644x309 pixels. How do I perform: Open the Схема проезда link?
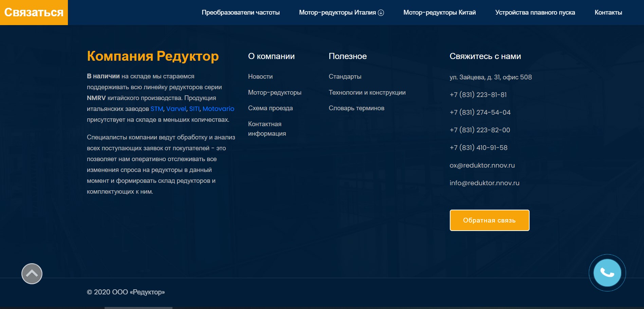pyautogui.click(x=270, y=108)
